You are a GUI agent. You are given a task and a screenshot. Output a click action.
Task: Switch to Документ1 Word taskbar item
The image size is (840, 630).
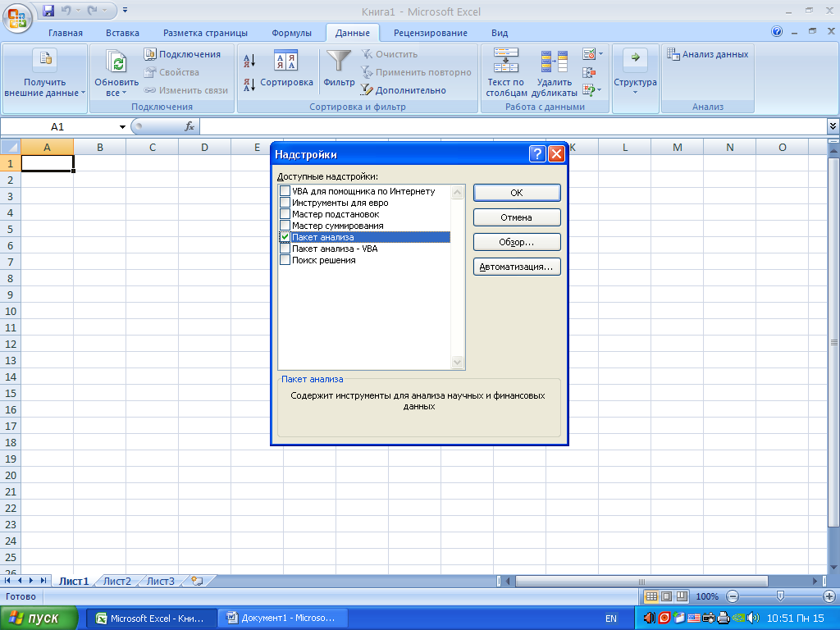[x=285, y=619]
